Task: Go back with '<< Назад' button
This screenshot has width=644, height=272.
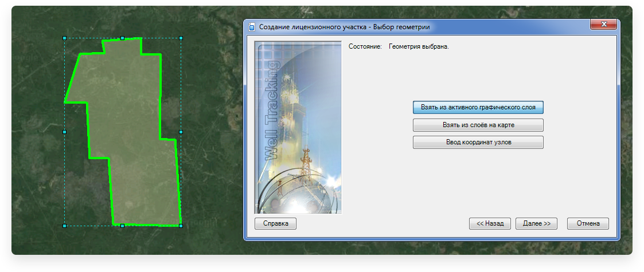Action: (x=490, y=223)
